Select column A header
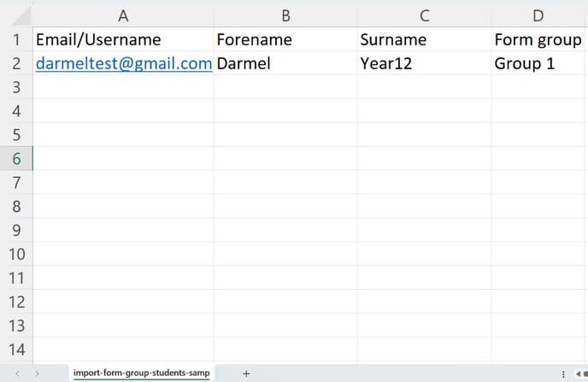 [x=123, y=16]
